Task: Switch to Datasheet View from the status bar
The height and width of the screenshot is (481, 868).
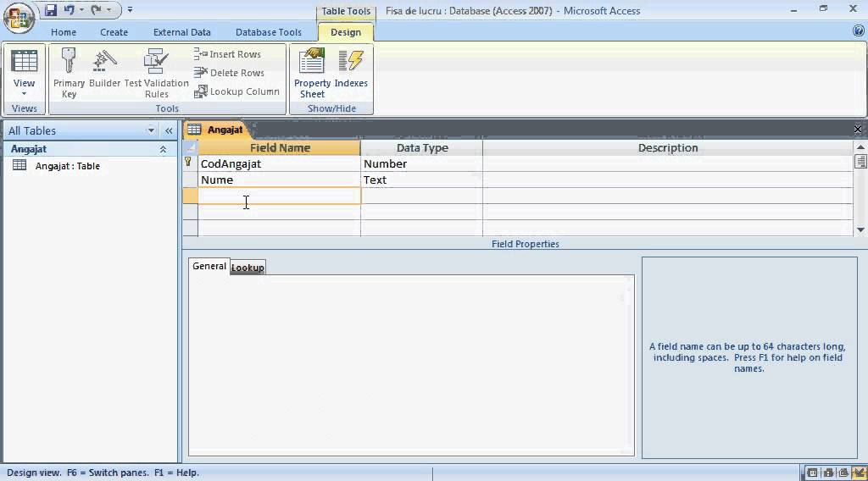Action: click(812, 473)
